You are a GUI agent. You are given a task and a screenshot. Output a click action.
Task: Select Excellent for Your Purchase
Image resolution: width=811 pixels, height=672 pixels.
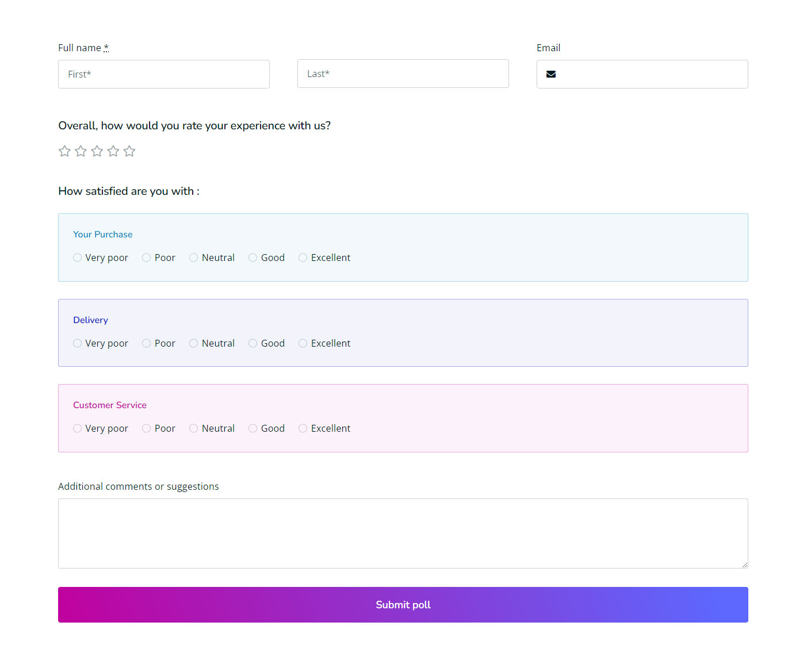pos(303,258)
